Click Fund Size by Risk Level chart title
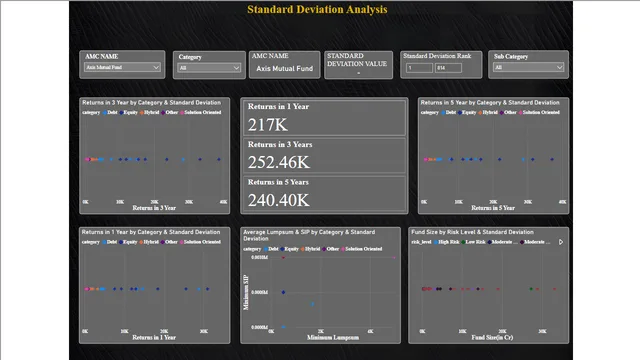 coord(472,232)
